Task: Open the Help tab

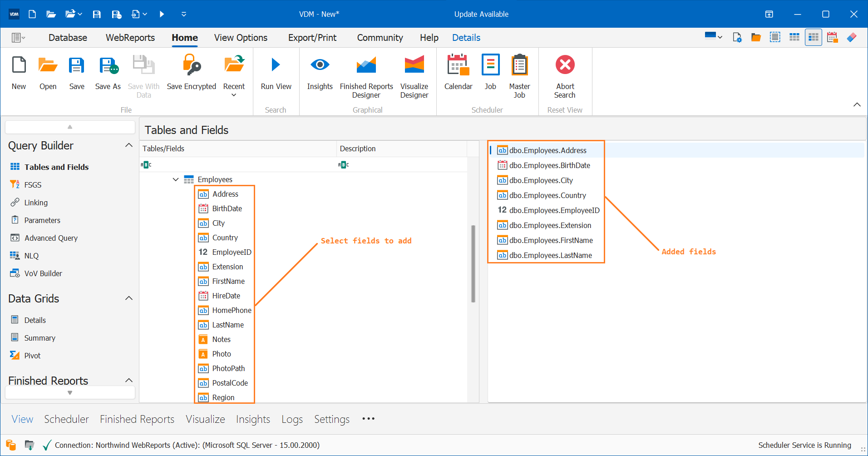Action: pyautogui.click(x=429, y=38)
